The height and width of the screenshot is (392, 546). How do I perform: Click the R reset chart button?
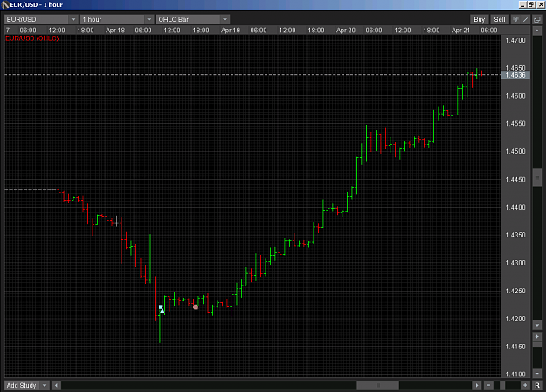[x=537, y=385]
